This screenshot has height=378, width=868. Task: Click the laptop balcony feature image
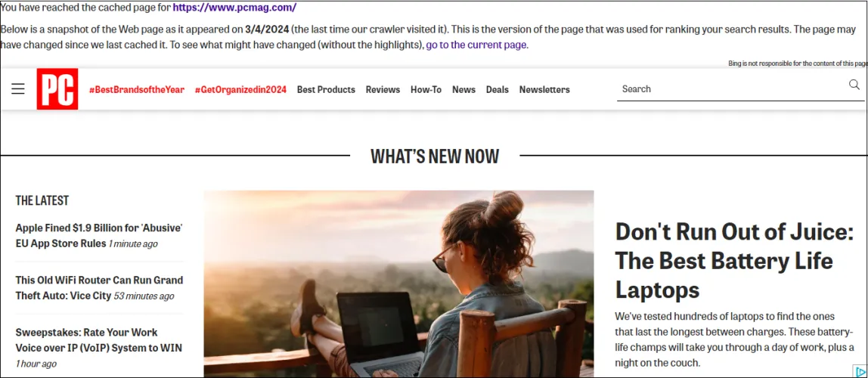point(398,284)
